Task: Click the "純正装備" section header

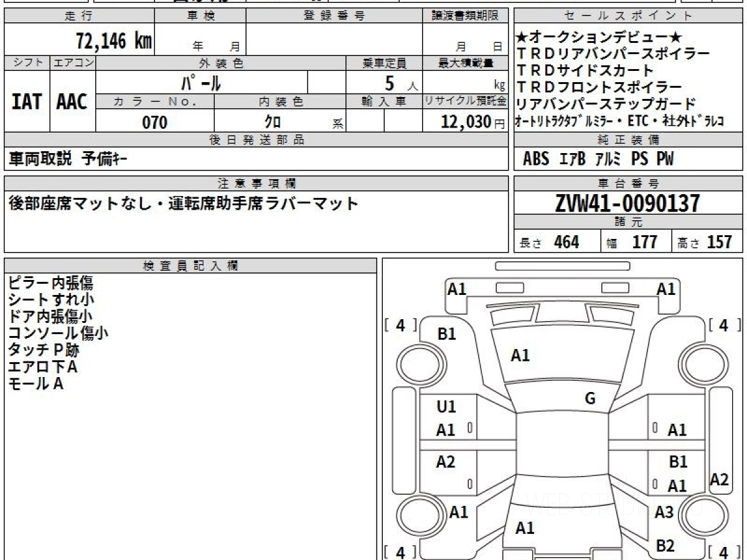Action: (629, 141)
